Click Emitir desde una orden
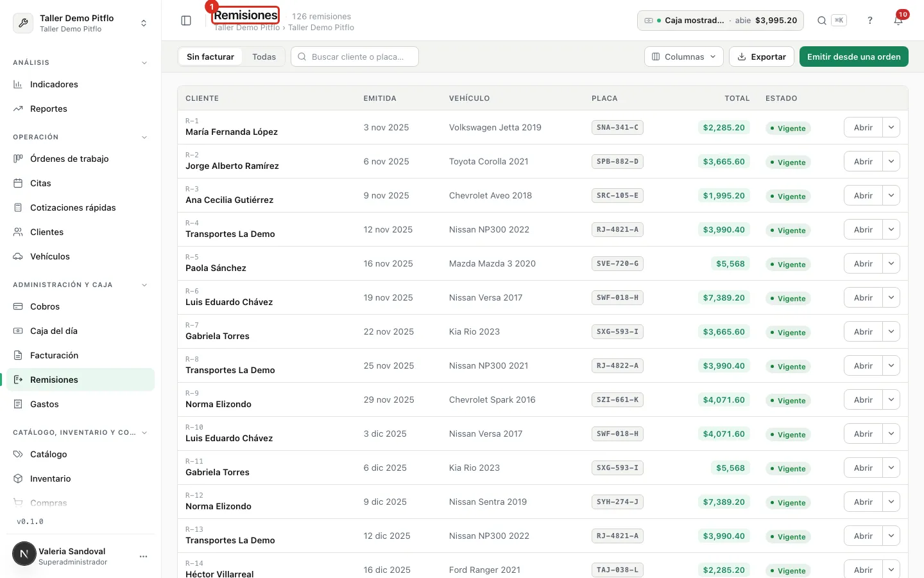Image resolution: width=924 pixels, height=578 pixels. [853, 57]
